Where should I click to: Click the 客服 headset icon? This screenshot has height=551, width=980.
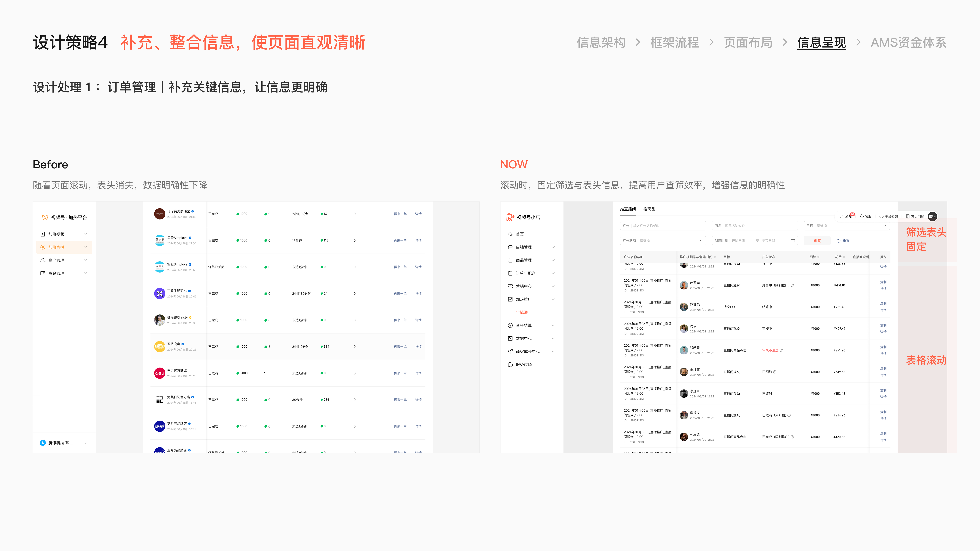(x=862, y=216)
